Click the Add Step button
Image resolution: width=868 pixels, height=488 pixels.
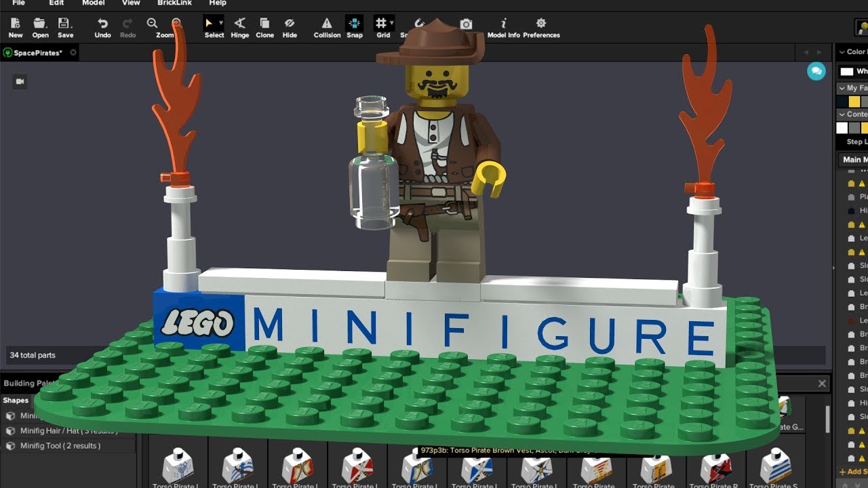coord(854,472)
